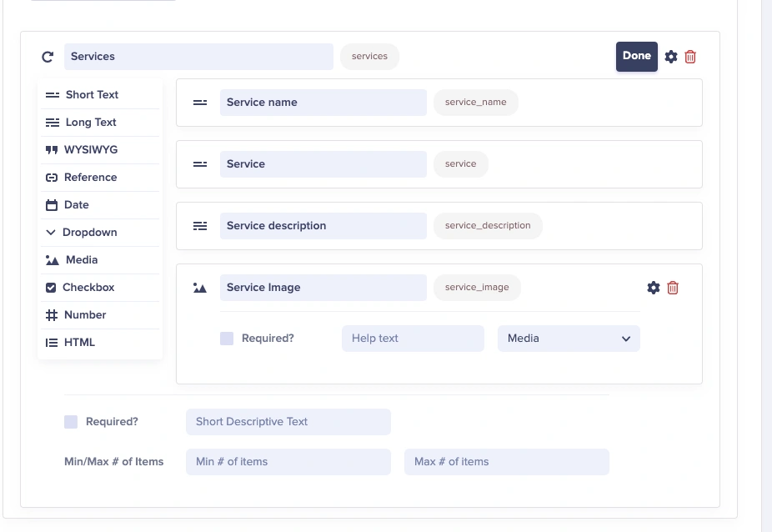Open Services group settings gear

(x=671, y=57)
